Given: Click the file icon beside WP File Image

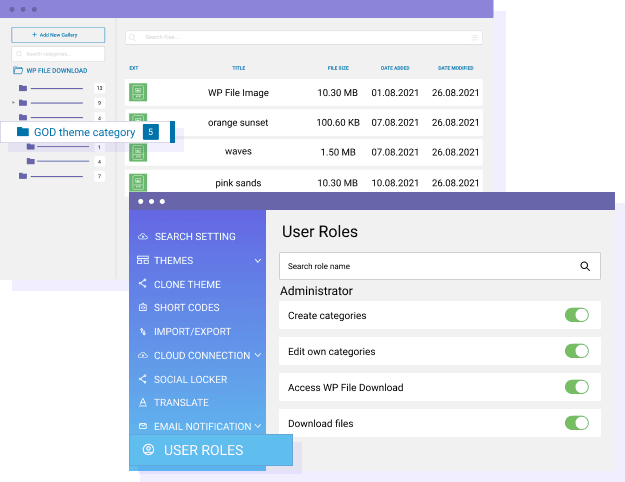Looking at the screenshot, I should (x=138, y=92).
